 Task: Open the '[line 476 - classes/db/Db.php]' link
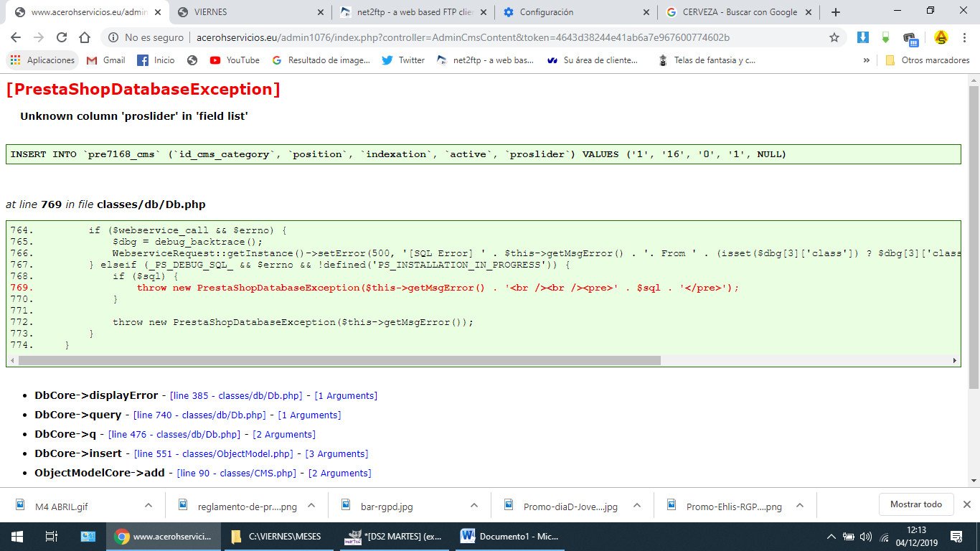pos(174,435)
